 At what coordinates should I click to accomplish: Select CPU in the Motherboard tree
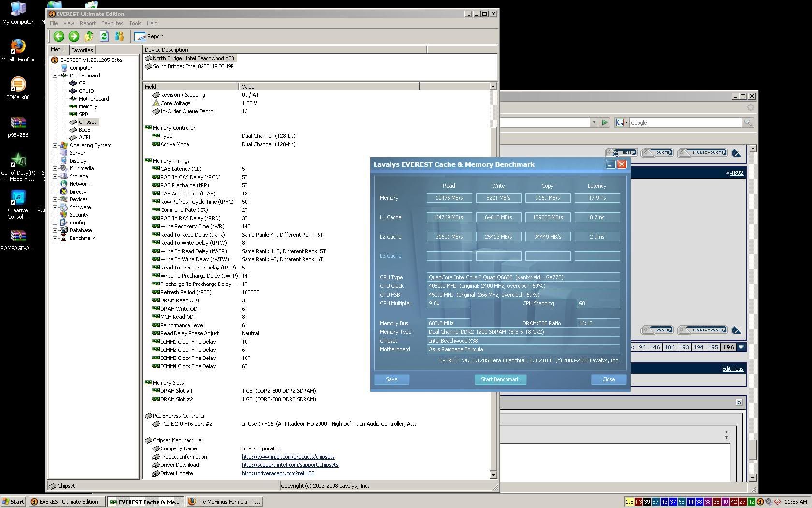[x=84, y=83]
